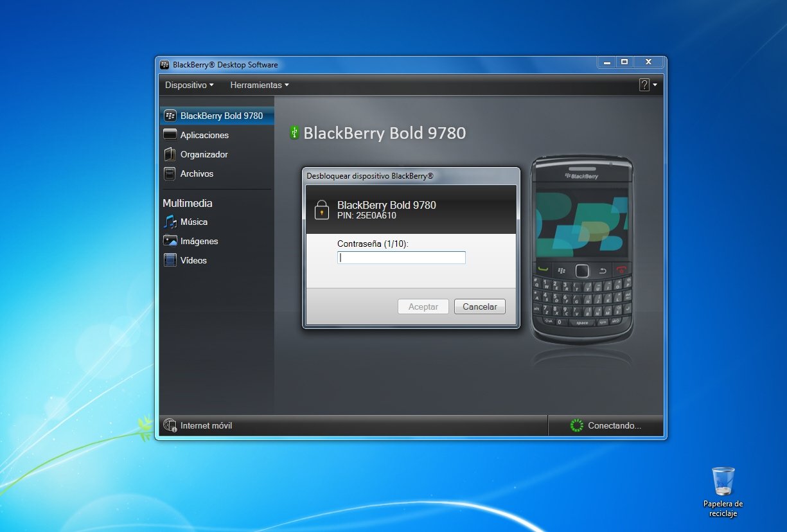
Task: Click the BlackBerry Bold 9780 sidebar icon
Action: 170,116
